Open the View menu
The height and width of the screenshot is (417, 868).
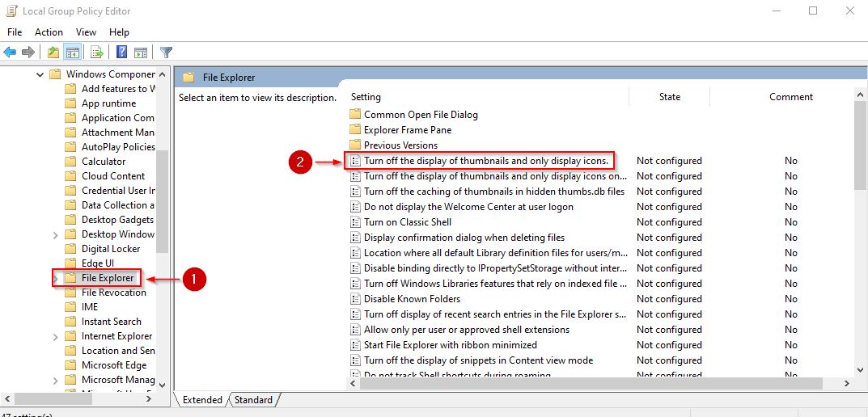pyautogui.click(x=87, y=32)
